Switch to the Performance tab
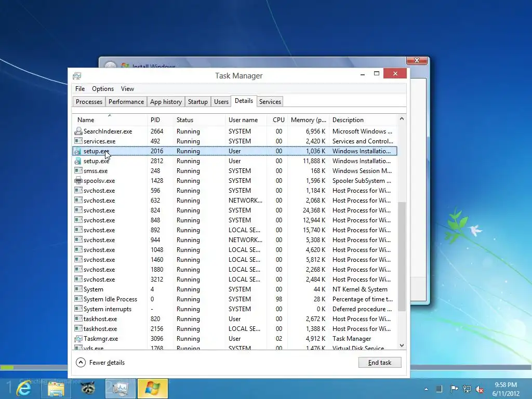 [126, 101]
